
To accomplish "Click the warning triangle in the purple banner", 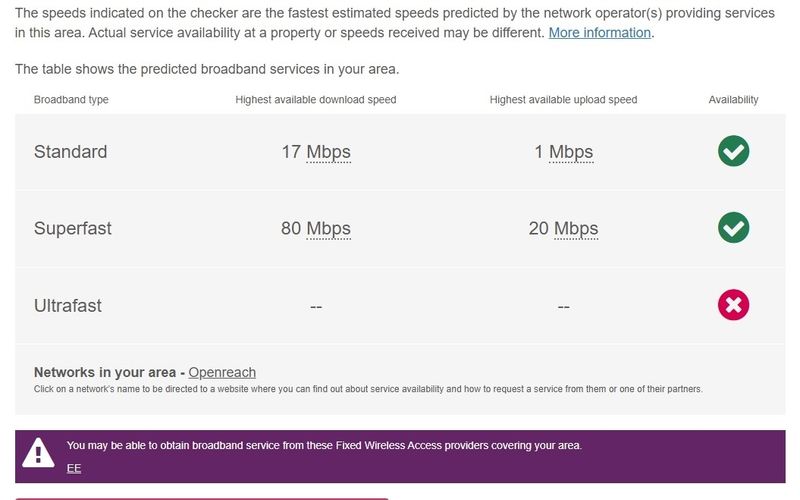I will coord(39,452).
